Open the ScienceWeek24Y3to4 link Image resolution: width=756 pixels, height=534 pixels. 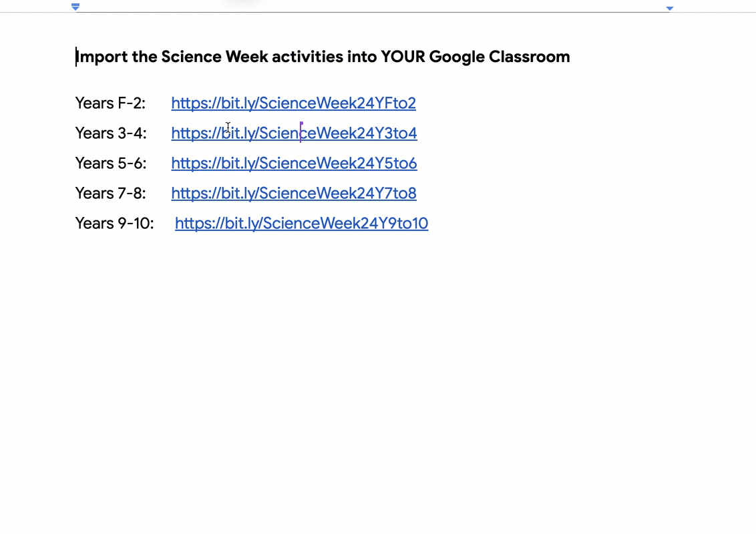(x=294, y=133)
